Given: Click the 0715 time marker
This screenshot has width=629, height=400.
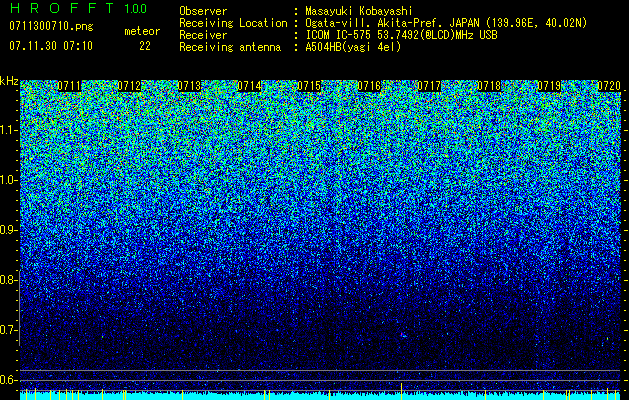Looking at the screenshot, I should tap(309, 86).
